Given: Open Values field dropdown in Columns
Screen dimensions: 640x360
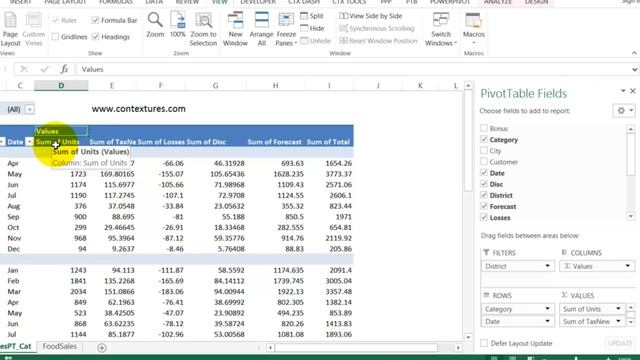Looking at the screenshot, I should click(x=628, y=266).
